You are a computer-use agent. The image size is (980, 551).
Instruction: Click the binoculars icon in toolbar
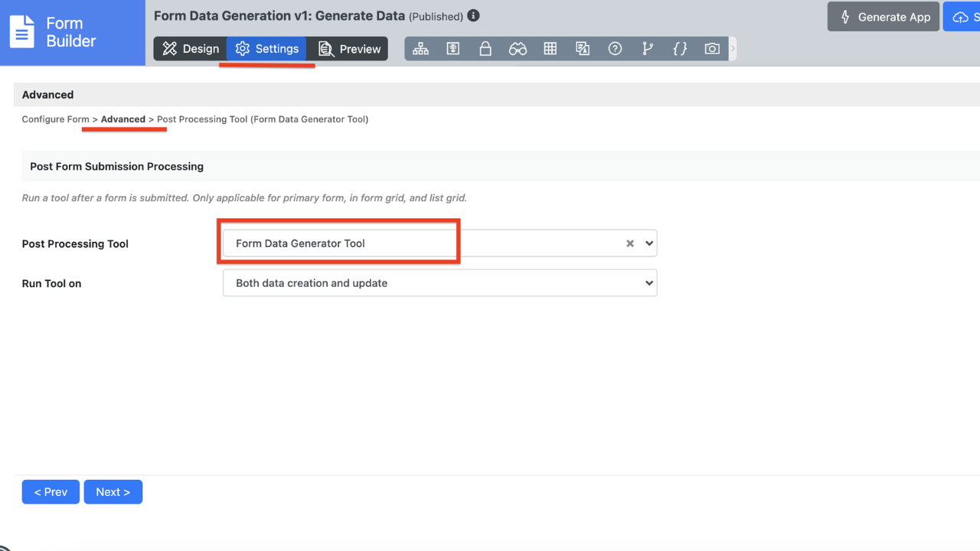[518, 49]
